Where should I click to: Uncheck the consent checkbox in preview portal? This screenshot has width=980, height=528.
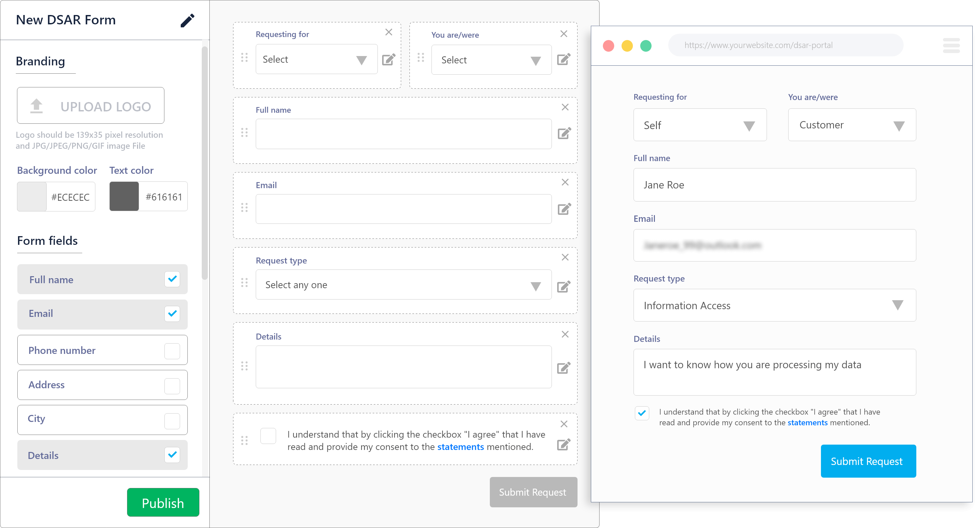click(x=642, y=413)
